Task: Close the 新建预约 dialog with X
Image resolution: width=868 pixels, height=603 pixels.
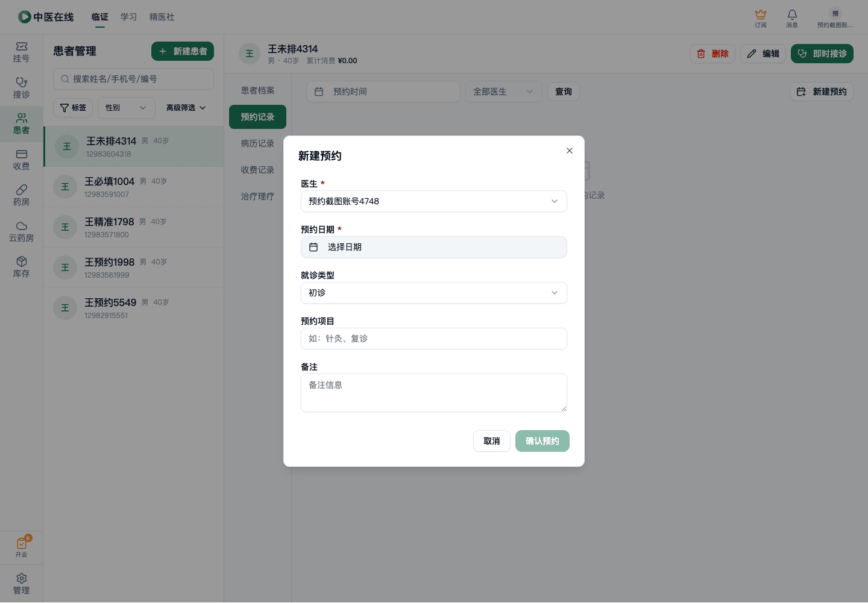Action: 570,151
